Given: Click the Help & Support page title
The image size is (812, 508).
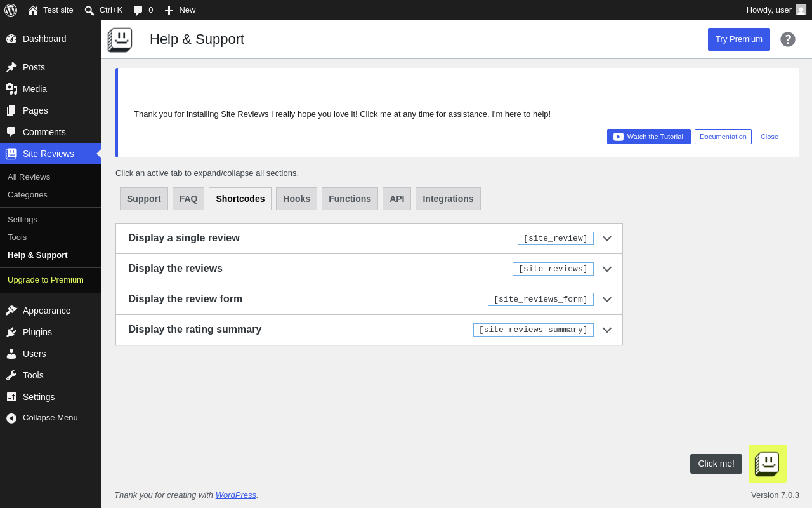Looking at the screenshot, I should coord(197,39).
